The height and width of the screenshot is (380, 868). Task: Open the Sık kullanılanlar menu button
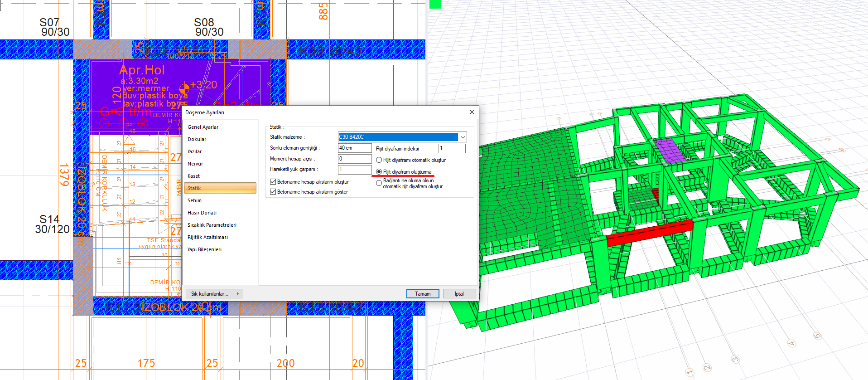tap(214, 294)
